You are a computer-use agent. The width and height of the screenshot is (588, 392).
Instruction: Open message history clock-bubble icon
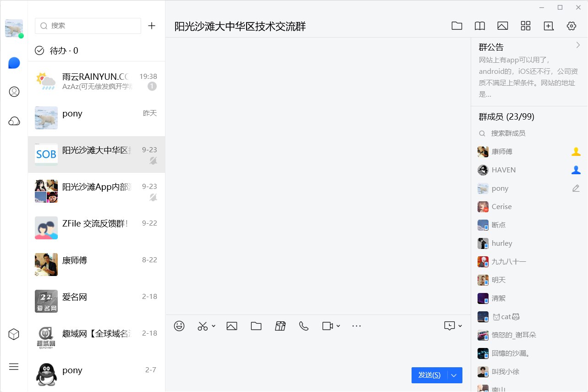450,326
